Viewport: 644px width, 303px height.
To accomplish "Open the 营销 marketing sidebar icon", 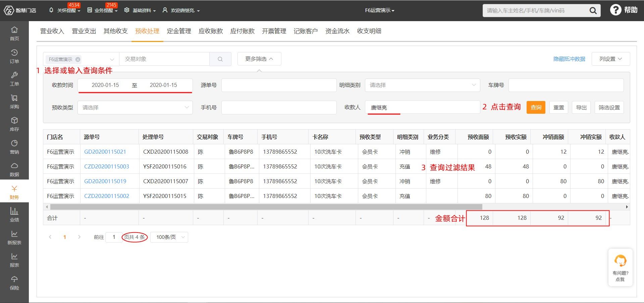I will 14,147.
